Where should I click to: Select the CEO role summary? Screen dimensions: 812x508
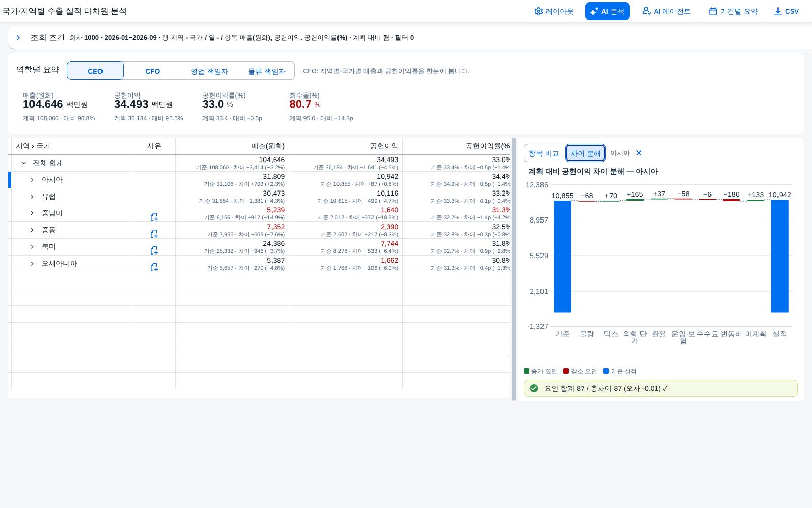tap(95, 71)
